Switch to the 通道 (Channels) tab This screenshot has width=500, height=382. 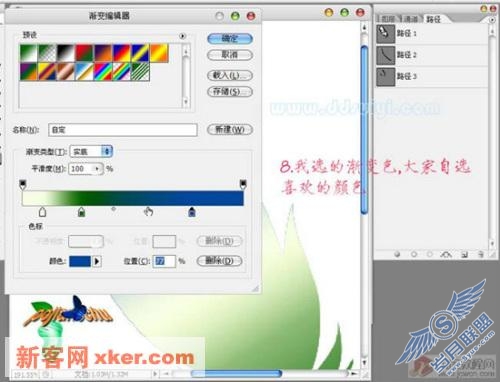click(x=410, y=19)
